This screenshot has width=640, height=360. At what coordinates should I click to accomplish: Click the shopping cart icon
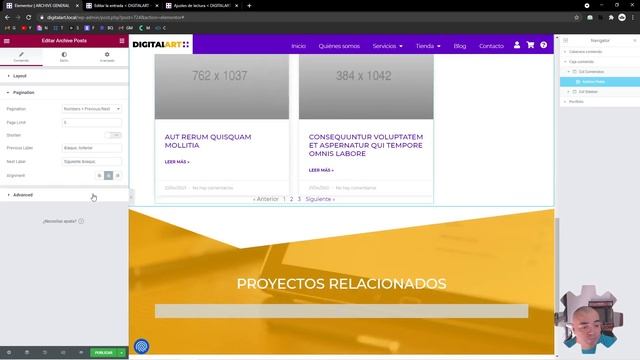pos(530,45)
